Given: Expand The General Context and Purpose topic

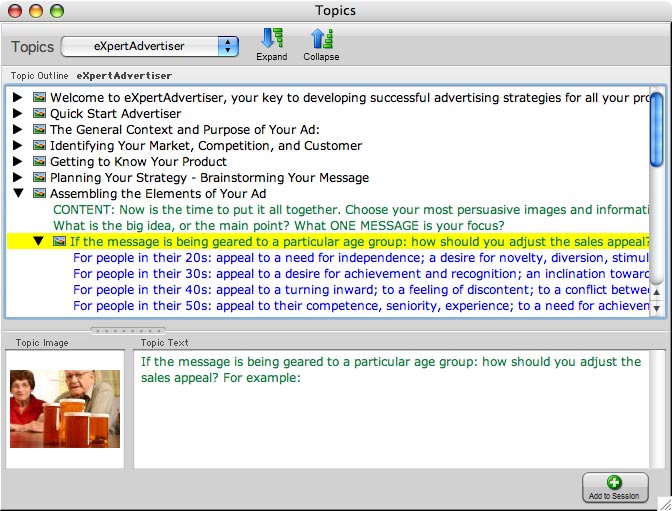Looking at the screenshot, I should coord(18,129).
